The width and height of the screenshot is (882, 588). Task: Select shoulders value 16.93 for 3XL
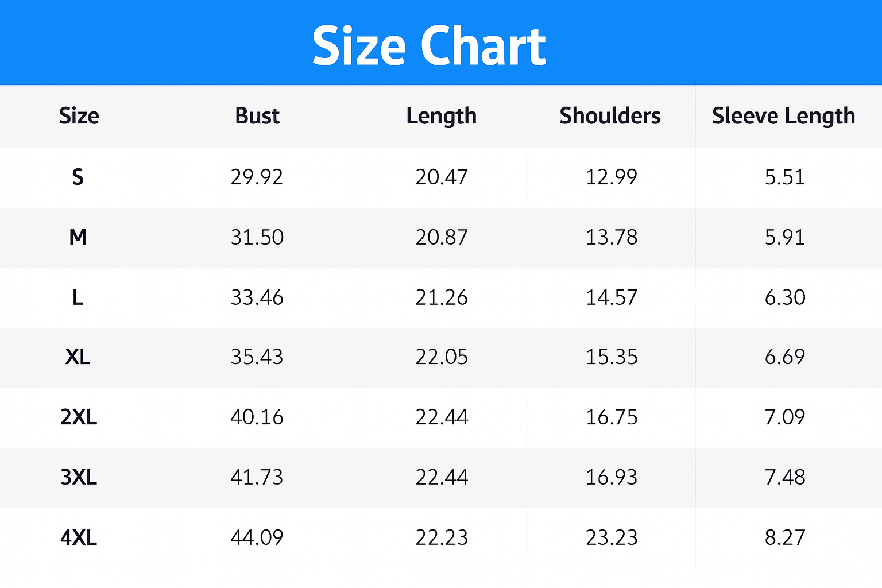click(x=612, y=477)
